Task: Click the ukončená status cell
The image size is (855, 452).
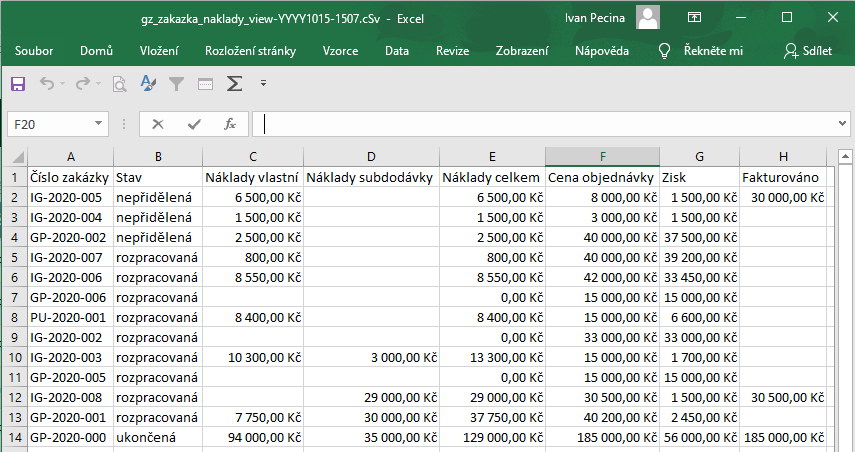Action: pyautogui.click(x=158, y=437)
